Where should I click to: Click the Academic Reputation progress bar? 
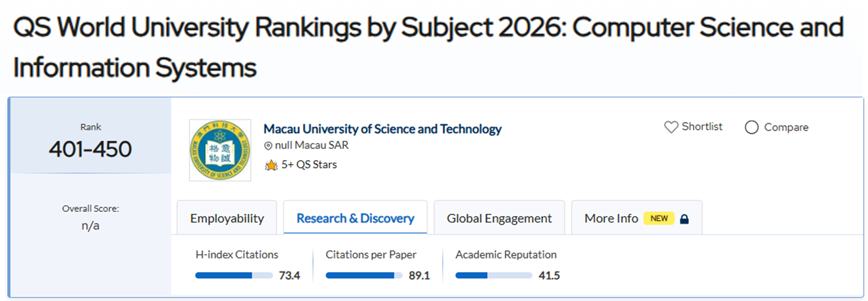pos(494,276)
